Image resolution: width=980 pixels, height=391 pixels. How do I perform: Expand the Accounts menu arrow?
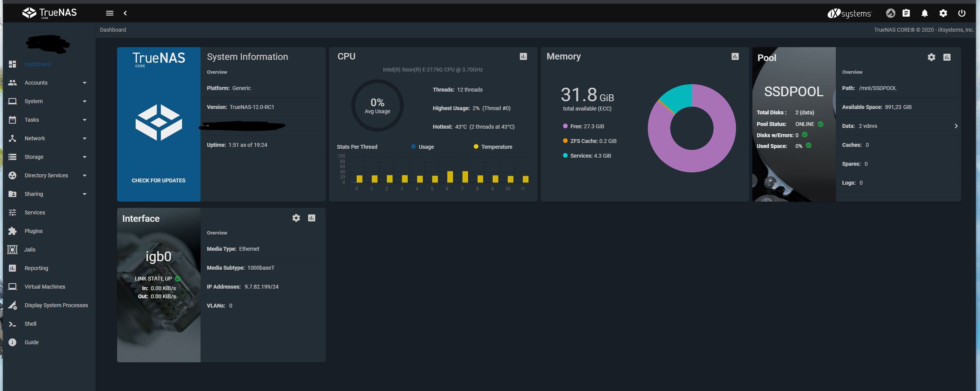coord(84,83)
